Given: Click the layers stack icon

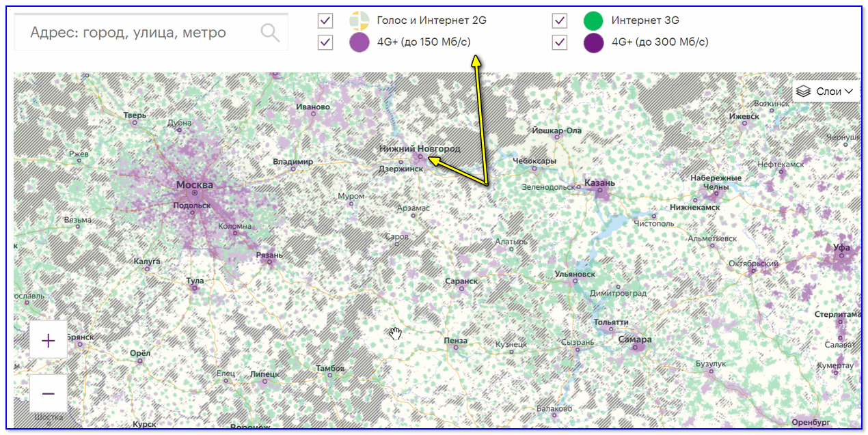Looking at the screenshot, I should (804, 92).
